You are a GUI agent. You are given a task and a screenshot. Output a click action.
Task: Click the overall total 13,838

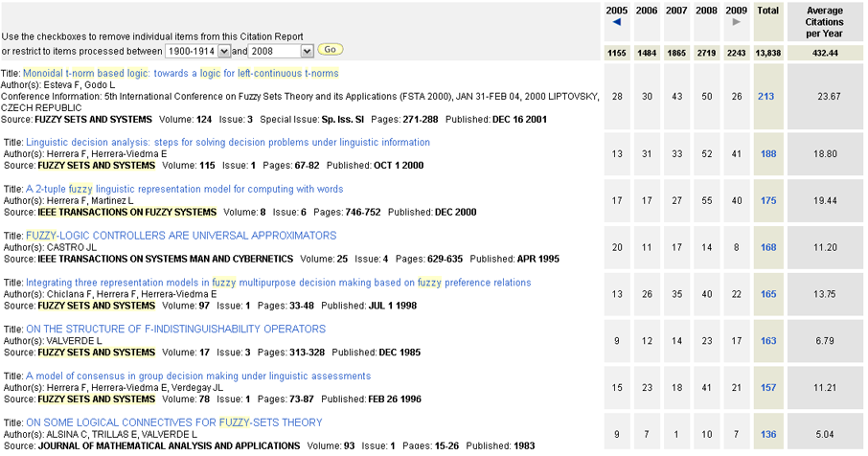[767, 53]
